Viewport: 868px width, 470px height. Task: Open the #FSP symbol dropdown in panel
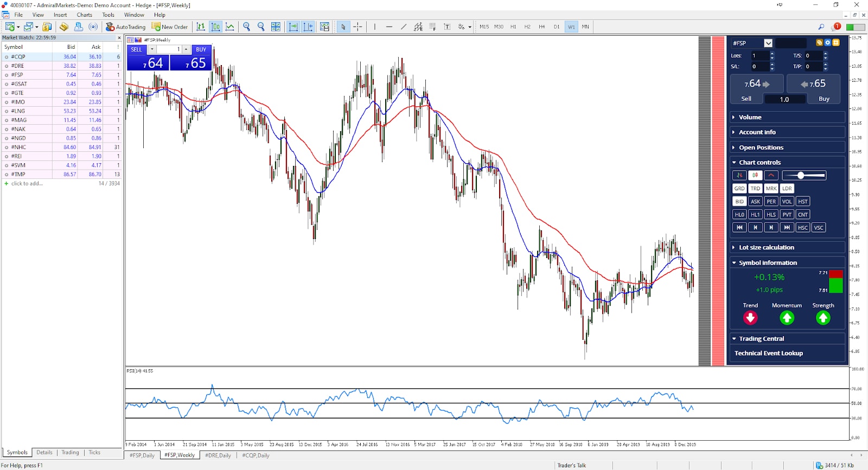coord(768,43)
